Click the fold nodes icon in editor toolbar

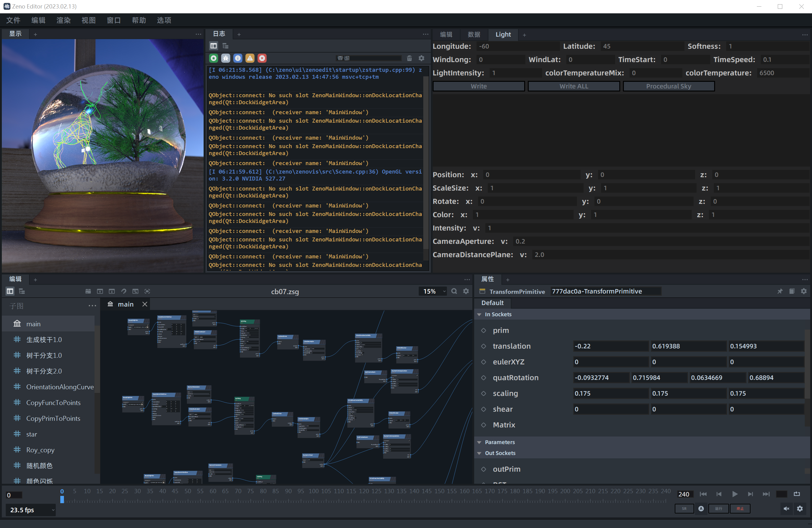click(88, 291)
